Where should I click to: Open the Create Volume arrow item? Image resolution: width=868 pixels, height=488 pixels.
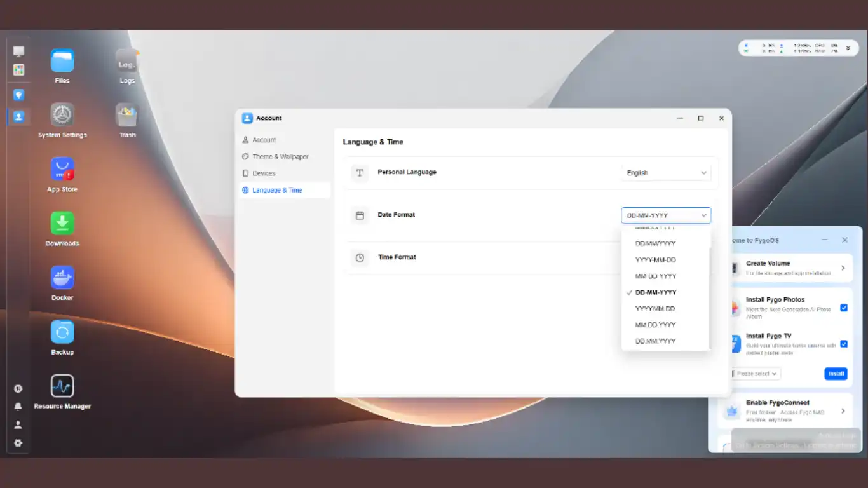click(x=843, y=268)
